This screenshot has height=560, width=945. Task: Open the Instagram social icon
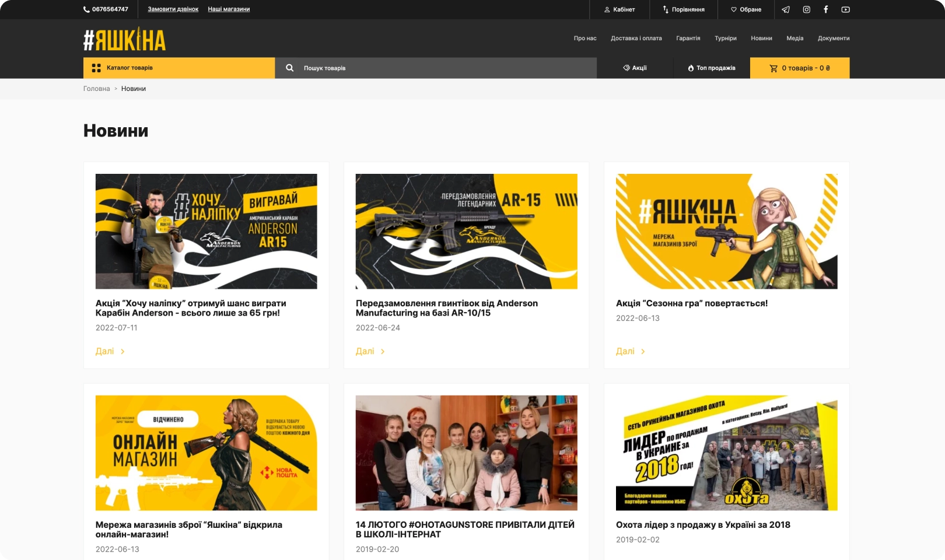tap(806, 9)
